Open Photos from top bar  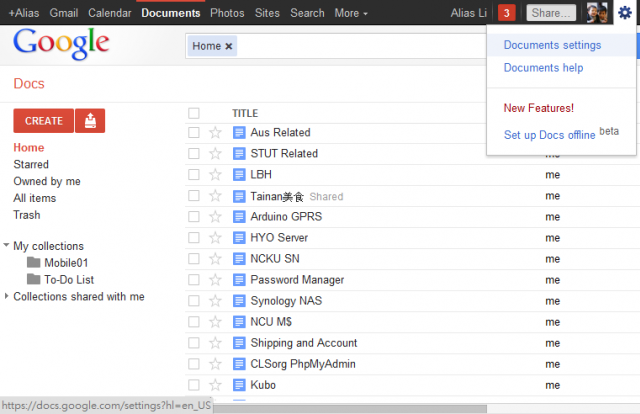(227, 13)
